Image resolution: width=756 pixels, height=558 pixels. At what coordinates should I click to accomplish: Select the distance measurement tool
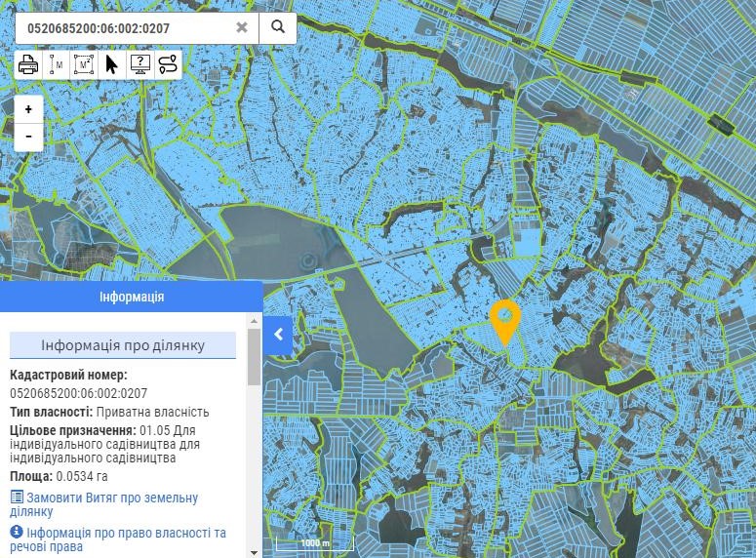57,65
